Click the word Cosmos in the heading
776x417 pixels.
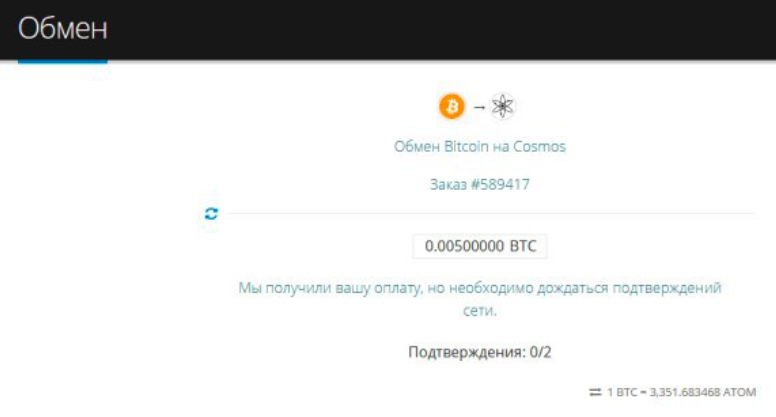coord(539,146)
